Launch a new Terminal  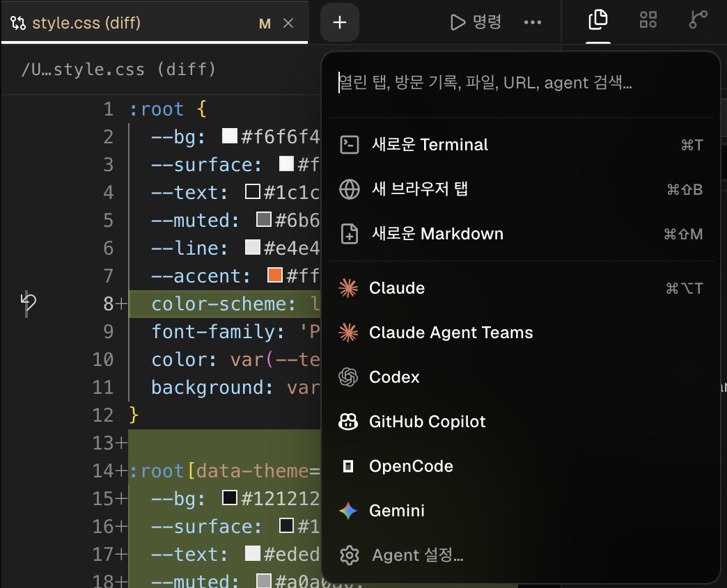[521, 145]
